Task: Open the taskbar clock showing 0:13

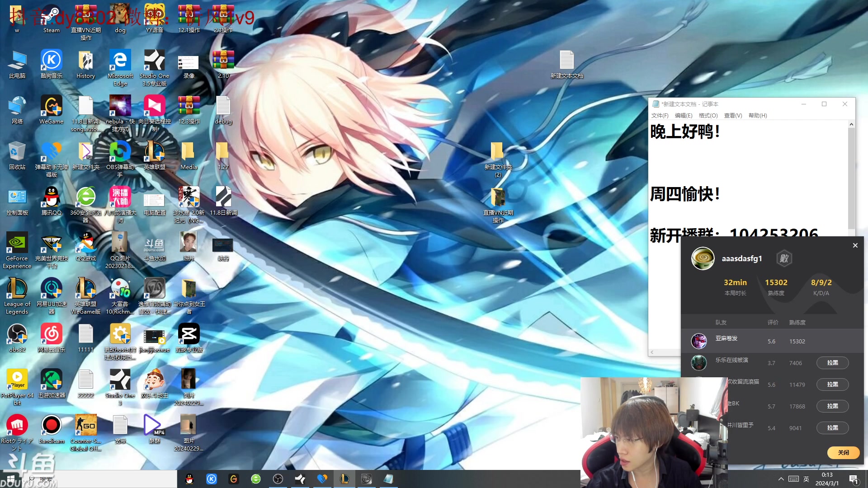Action: (x=827, y=479)
